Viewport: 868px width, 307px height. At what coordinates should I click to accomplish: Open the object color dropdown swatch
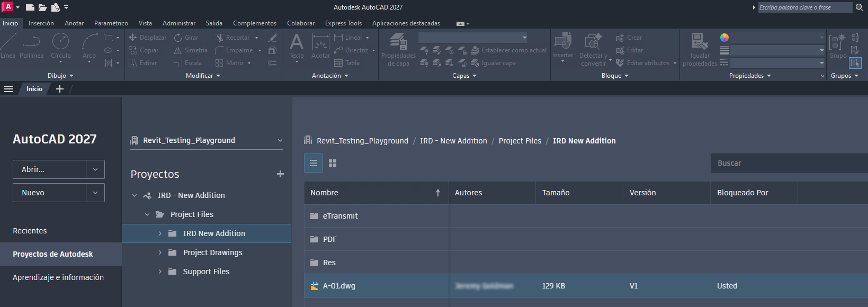tap(724, 38)
